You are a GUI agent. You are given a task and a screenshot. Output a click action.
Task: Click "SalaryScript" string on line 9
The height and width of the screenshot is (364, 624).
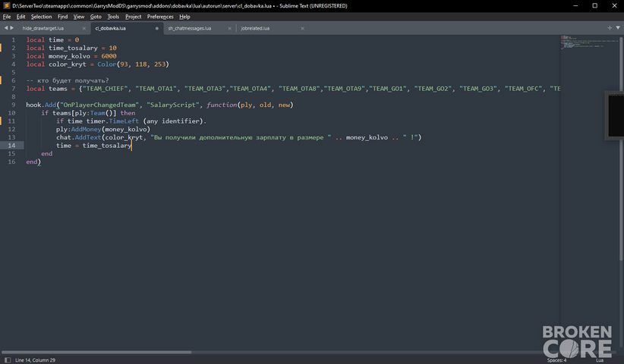click(173, 105)
